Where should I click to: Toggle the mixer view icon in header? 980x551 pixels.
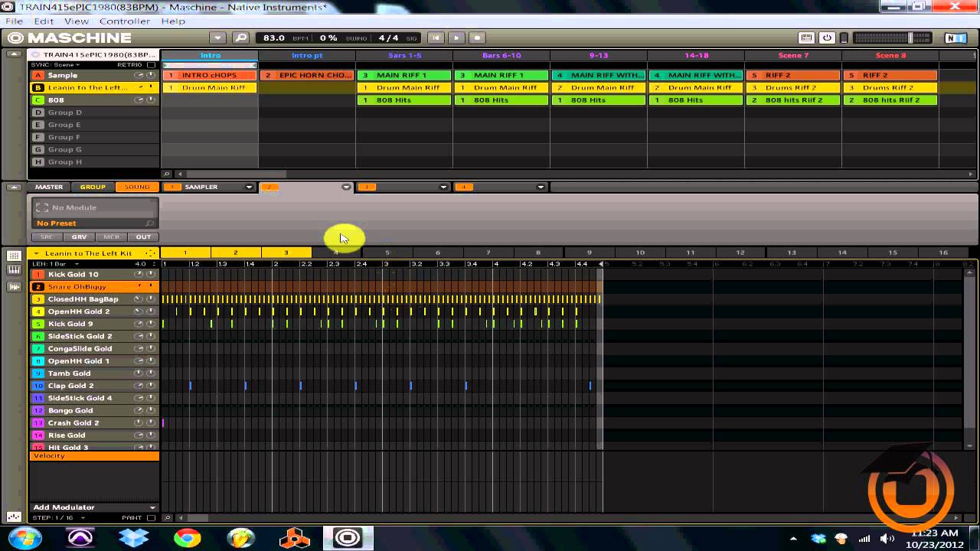806,37
